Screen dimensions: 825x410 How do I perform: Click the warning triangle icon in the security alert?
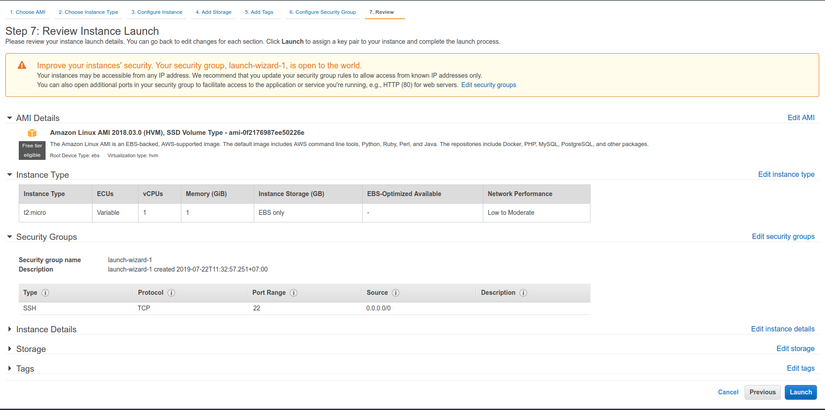click(x=22, y=65)
